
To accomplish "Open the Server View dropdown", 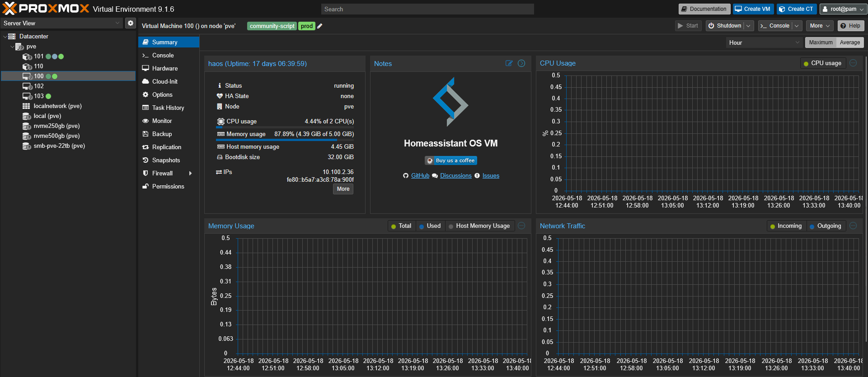I will point(117,23).
